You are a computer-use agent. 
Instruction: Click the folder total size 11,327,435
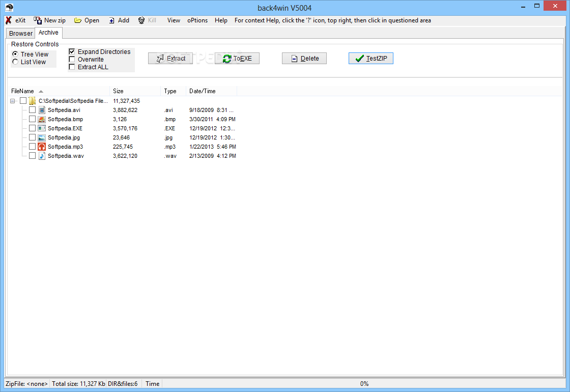pyautogui.click(x=127, y=101)
